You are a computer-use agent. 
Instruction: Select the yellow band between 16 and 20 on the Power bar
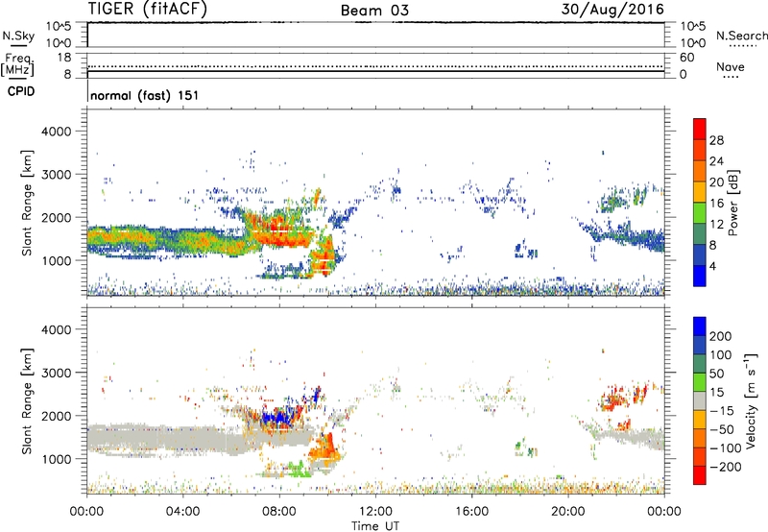[x=700, y=192]
